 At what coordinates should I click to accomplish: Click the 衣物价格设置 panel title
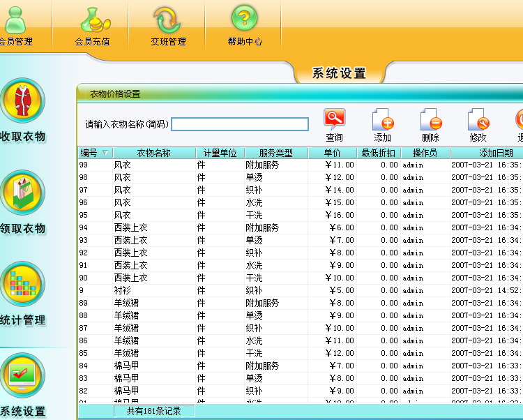coord(115,94)
